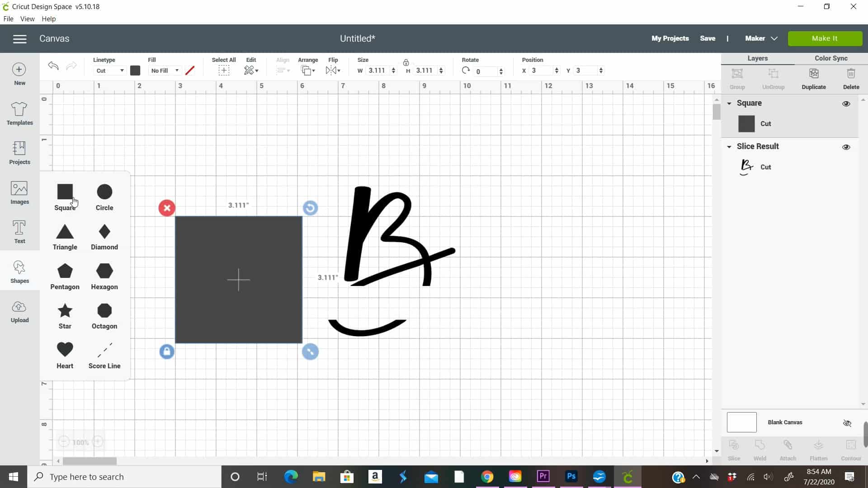This screenshot has height=488, width=868.
Task: Toggle the proportions lock handle on square
Action: point(167,352)
